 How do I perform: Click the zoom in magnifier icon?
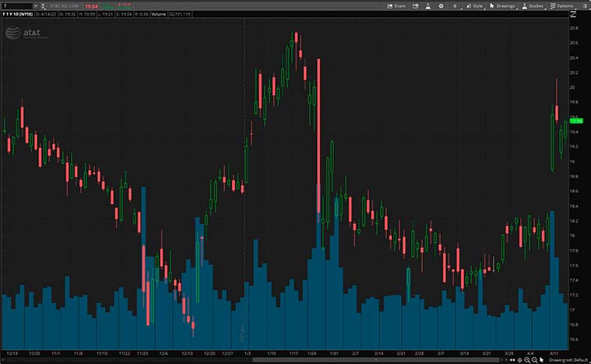[527, 360]
